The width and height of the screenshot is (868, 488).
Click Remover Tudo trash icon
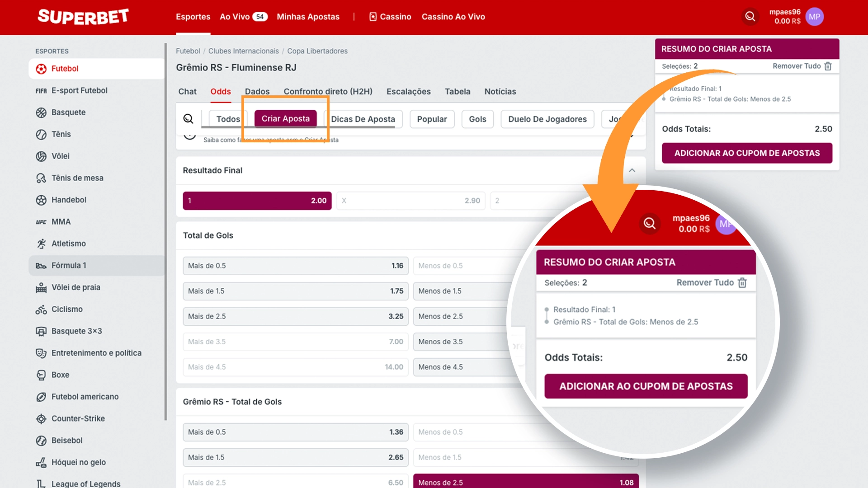[828, 66]
